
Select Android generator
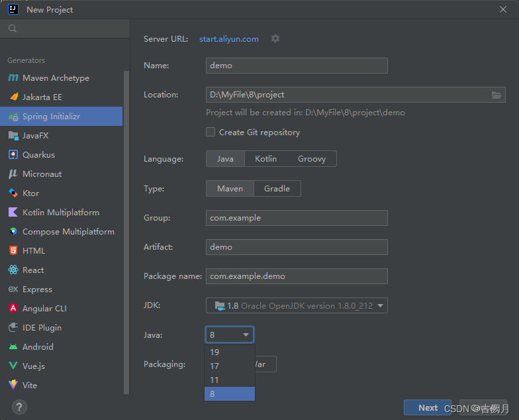pos(61,347)
